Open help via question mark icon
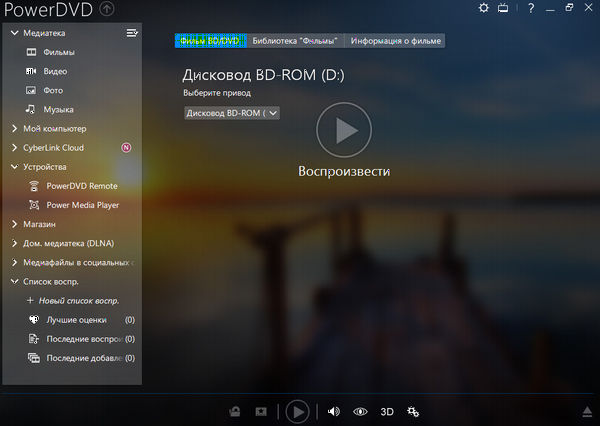 [525, 8]
